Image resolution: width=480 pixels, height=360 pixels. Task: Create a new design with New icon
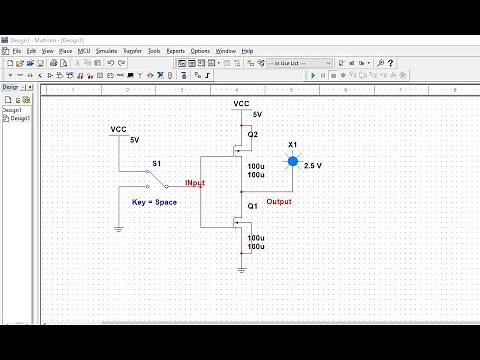(10, 63)
